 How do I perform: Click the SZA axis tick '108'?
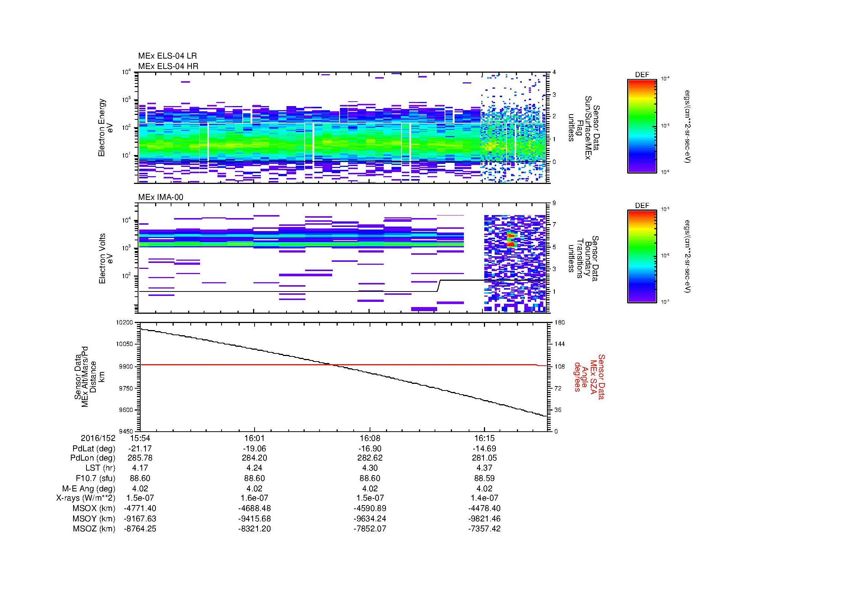click(560, 366)
